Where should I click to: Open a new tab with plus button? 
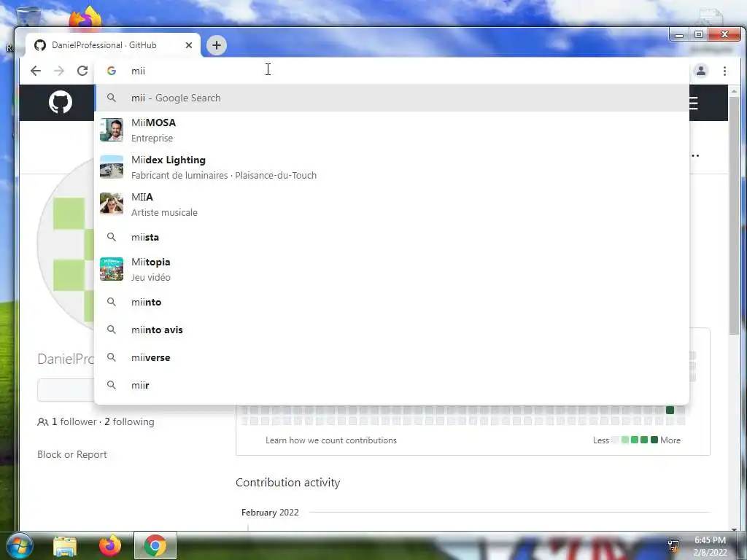click(216, 45)
